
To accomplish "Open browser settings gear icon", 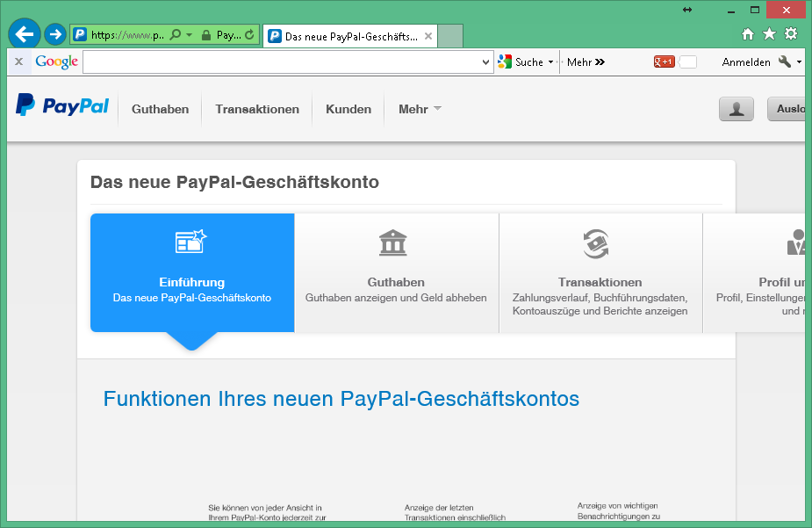I will (x=791, y=34).
